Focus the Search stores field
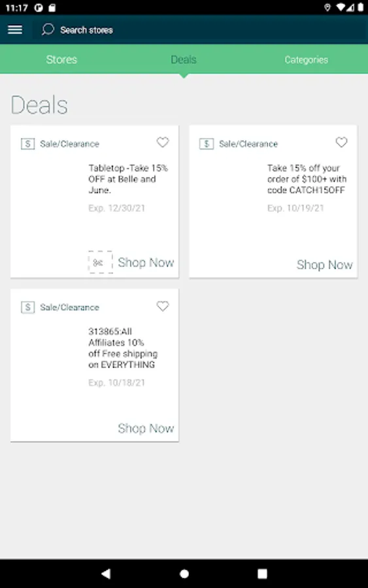Viewport: 368px width, 588px height. [199, 29]
